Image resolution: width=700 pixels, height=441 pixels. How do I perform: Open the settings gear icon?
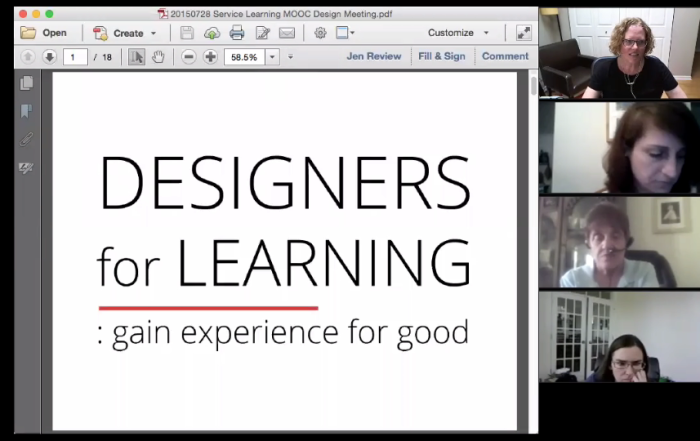pyautogui.click(x=320, y=33)
